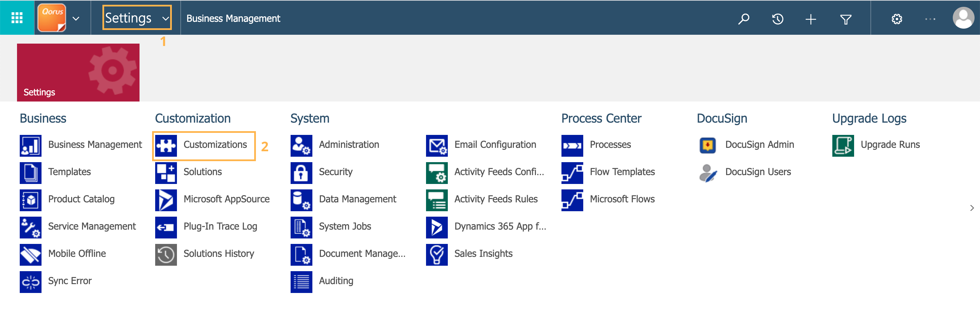
Task: Open the user profile avatar
Action: click(x=963, y=18)
